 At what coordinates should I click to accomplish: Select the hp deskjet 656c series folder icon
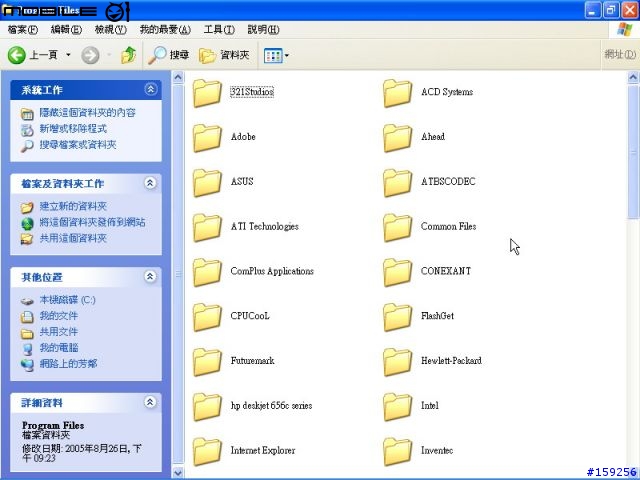[x=207, y=407]
